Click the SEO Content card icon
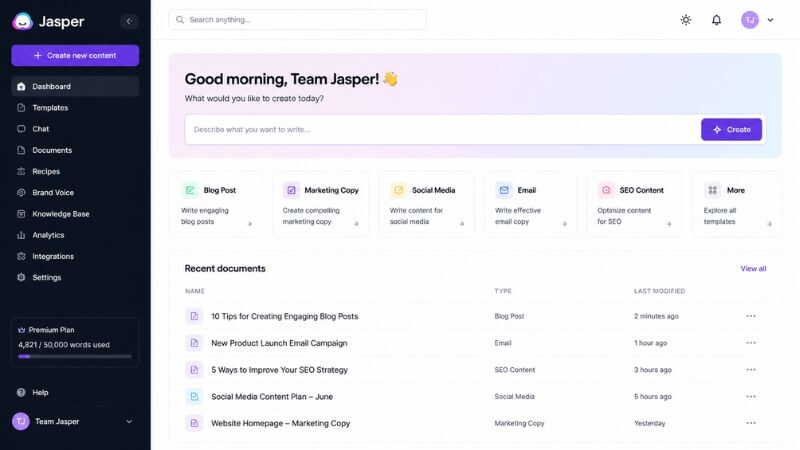The height and width of the screenshot is (450, 800). (x=606, y=190)
